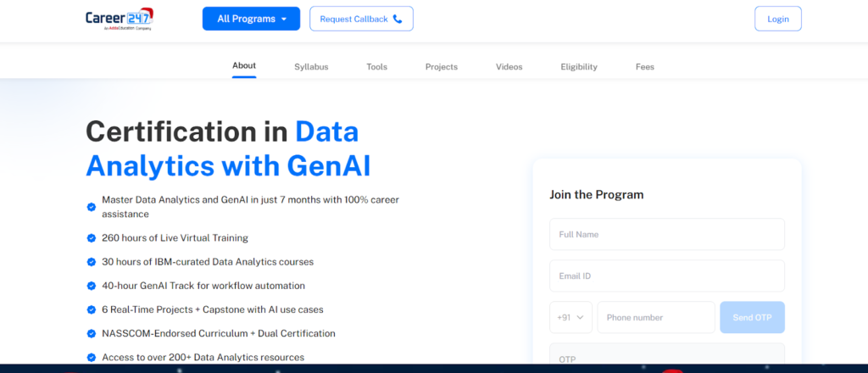Select the Phone number input box
The width and height of the screenshot is (868, 373).
(656, 318)
